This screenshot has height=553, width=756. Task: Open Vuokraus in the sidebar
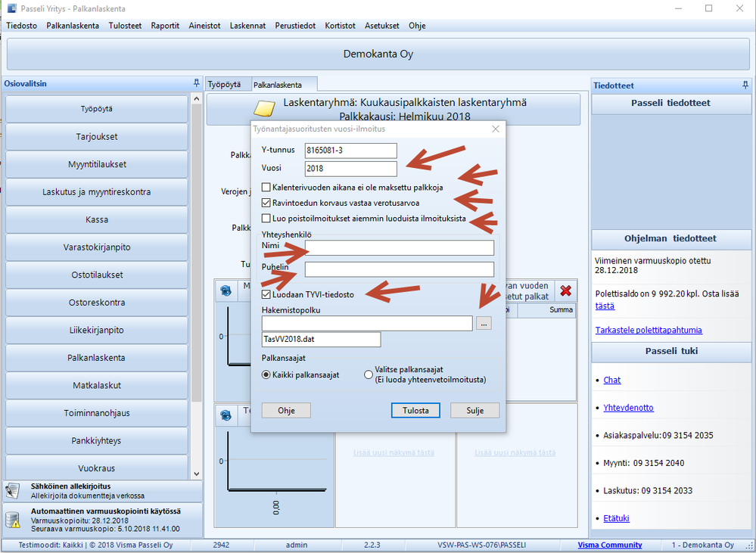coord(96,468)
